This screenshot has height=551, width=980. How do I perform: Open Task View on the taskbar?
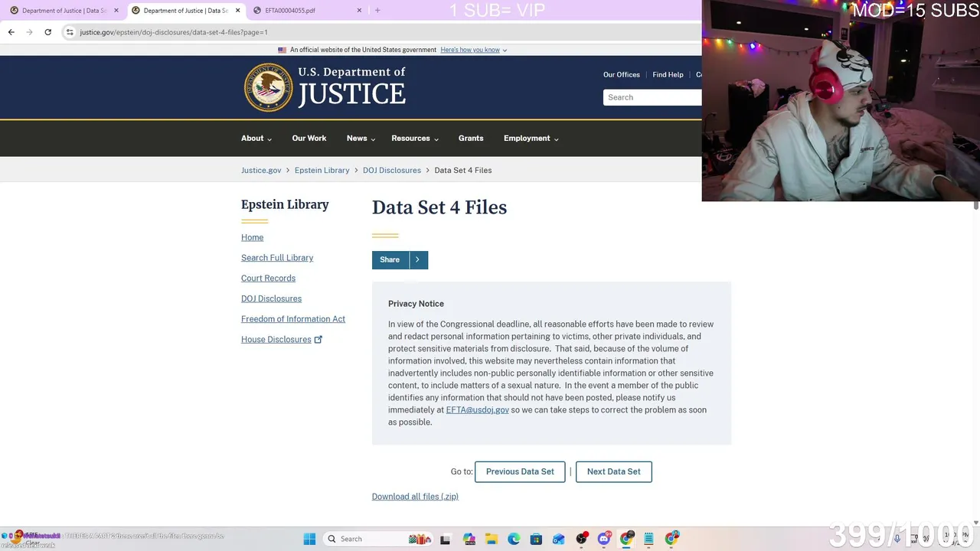tap(446, 539)
